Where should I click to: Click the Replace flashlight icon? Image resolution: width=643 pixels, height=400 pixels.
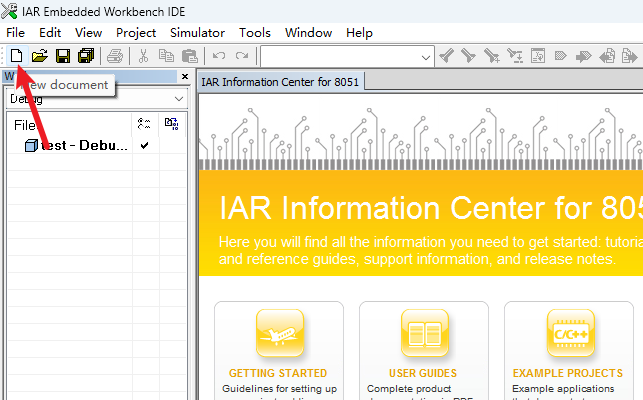515,55
